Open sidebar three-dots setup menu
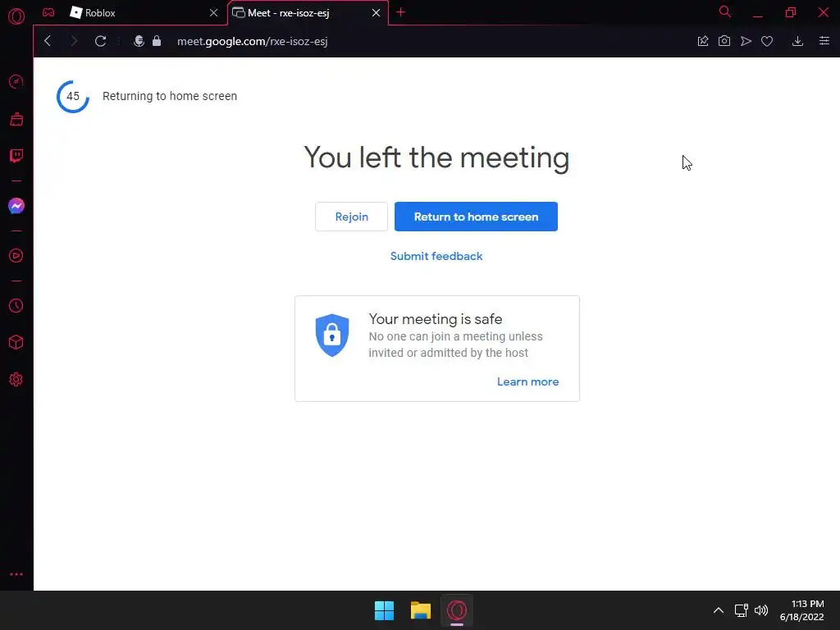This screenshot has height=630, width=840. (16, 573)
